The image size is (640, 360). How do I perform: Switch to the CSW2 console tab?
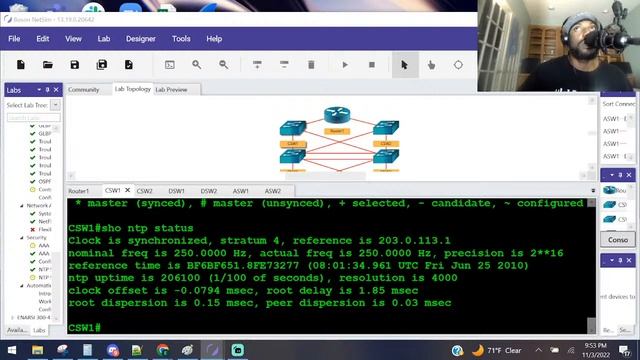coord(144,191)
